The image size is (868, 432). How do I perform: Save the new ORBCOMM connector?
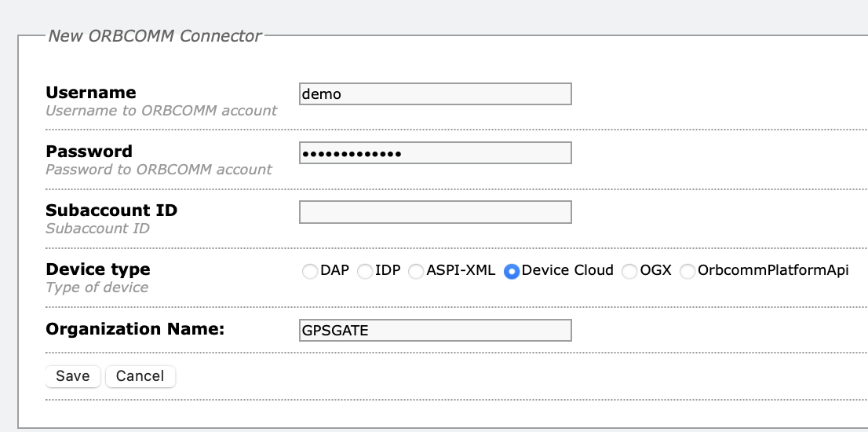[72, 376]
